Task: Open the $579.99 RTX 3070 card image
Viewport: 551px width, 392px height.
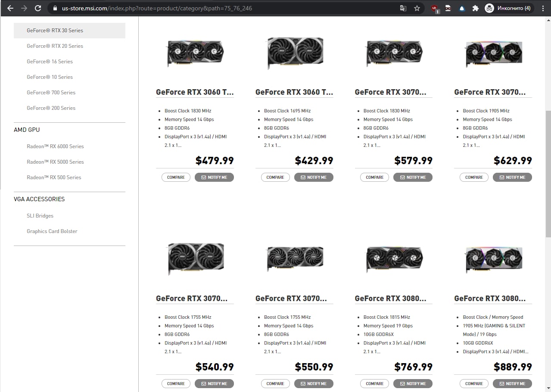Action: tap(394, 53)
